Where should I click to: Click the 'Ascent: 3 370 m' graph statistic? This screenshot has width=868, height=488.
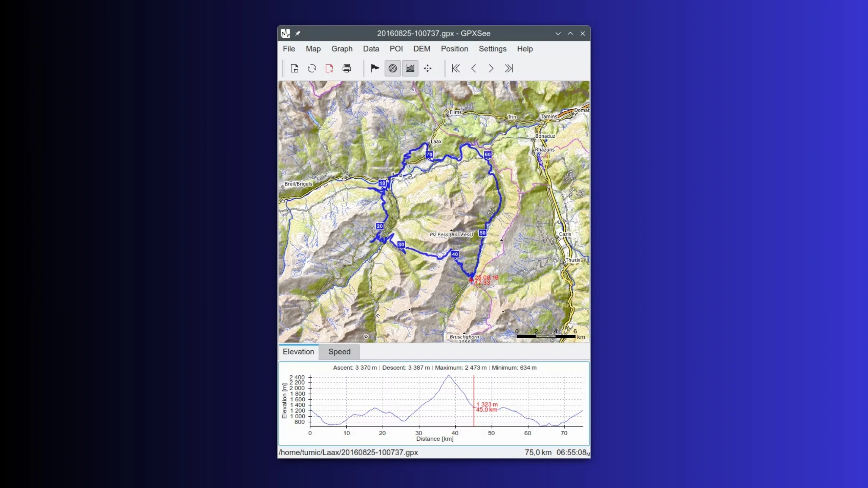tap(355, 368)
